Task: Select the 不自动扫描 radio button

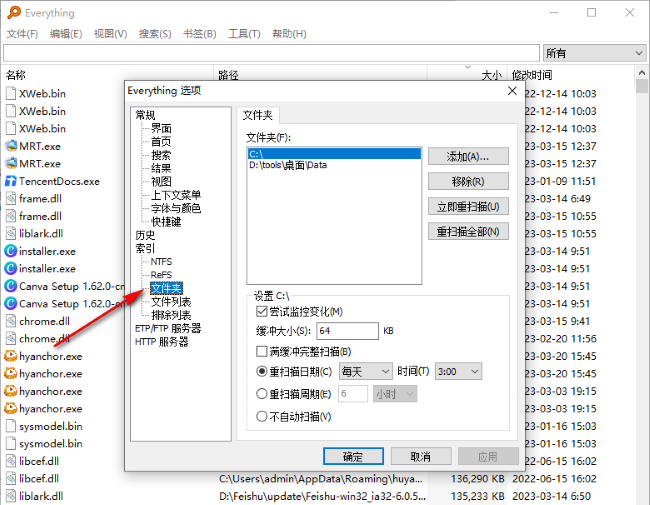Action: [x=262, y=416]
